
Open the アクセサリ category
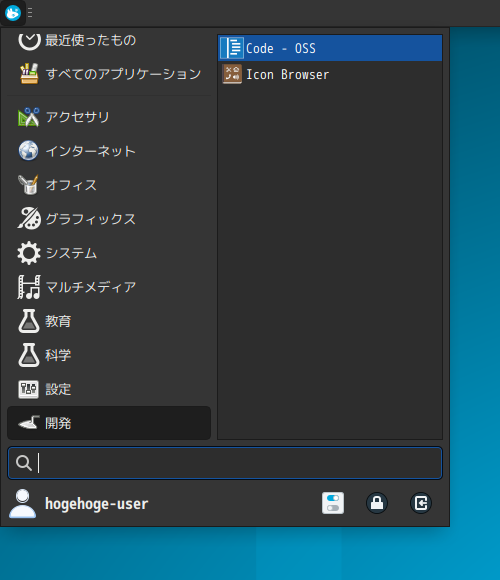coord(109,117)
